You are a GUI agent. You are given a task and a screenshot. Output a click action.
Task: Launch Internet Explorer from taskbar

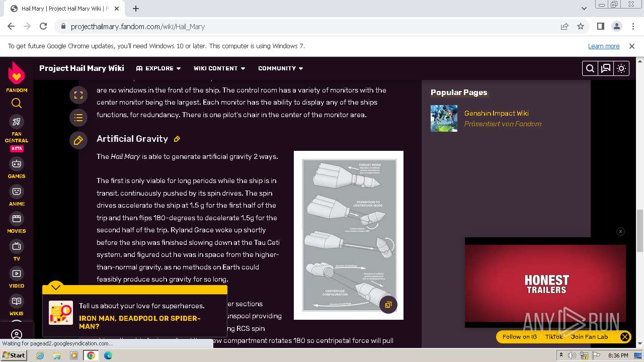[x=40, y=355]
